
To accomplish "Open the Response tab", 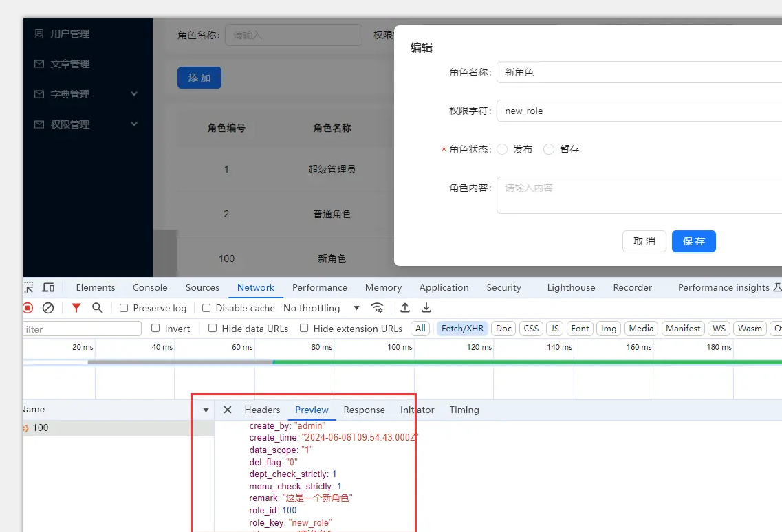I will (x=364, y=410).
